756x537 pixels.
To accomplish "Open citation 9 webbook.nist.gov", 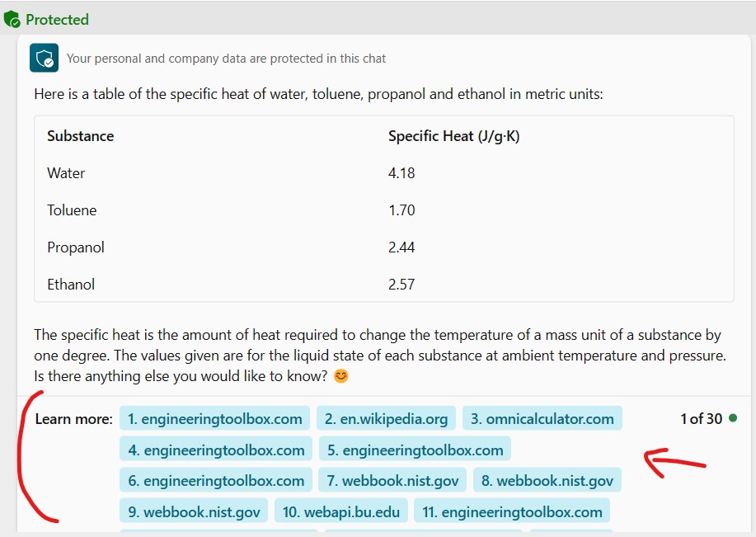I will [x=193, y=511].
